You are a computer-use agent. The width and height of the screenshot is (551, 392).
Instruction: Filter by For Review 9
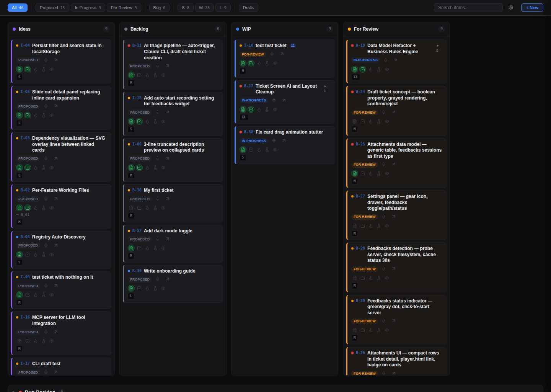(x=124, y=8)
